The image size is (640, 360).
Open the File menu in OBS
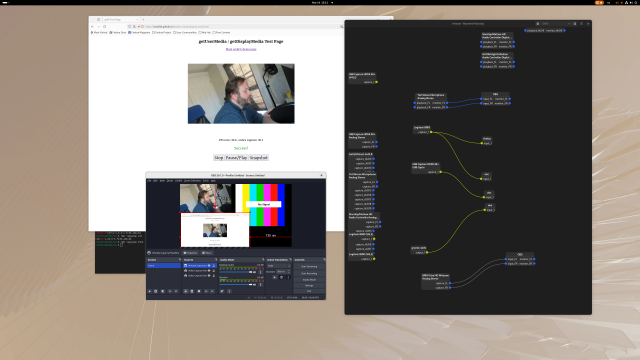pyautogui.click(x=149, y=180)
